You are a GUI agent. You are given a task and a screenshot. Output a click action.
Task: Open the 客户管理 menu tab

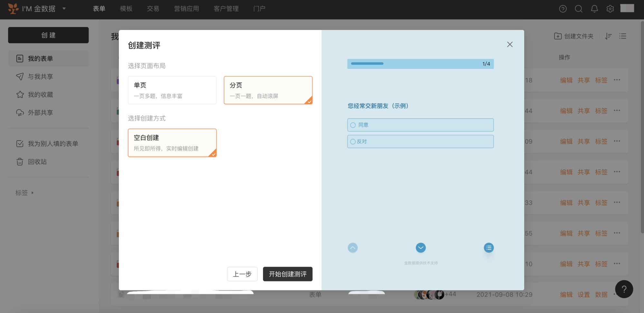pos(226,9)
